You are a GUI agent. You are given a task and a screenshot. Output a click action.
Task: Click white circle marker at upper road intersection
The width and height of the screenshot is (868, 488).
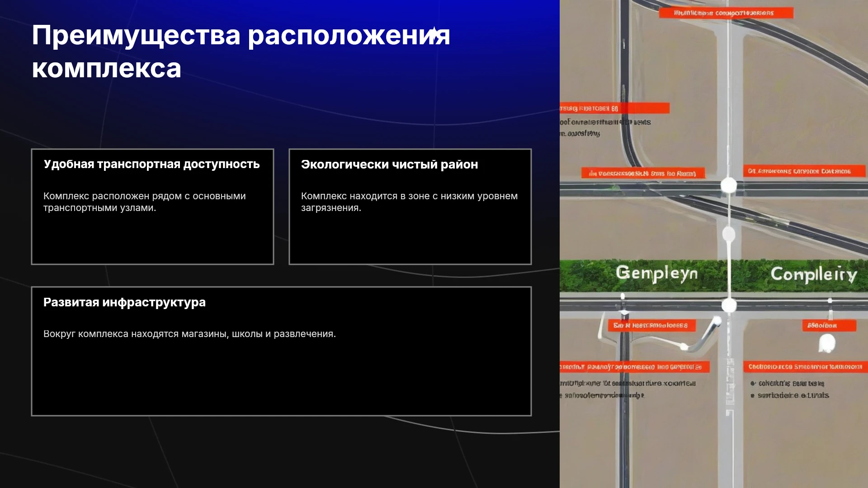[x=729, y=185]
